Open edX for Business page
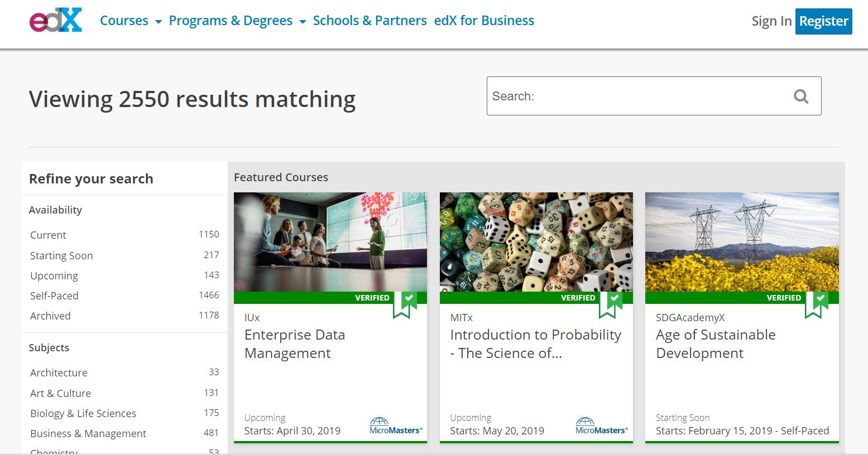The image size is (868, 455). [x=484, y=21]
